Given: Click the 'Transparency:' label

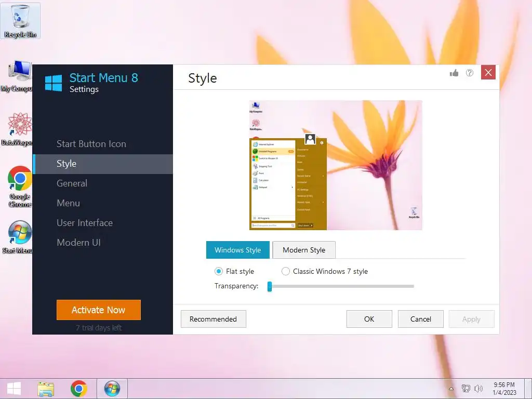Looking at the screenshot, I should coord(236,286).
